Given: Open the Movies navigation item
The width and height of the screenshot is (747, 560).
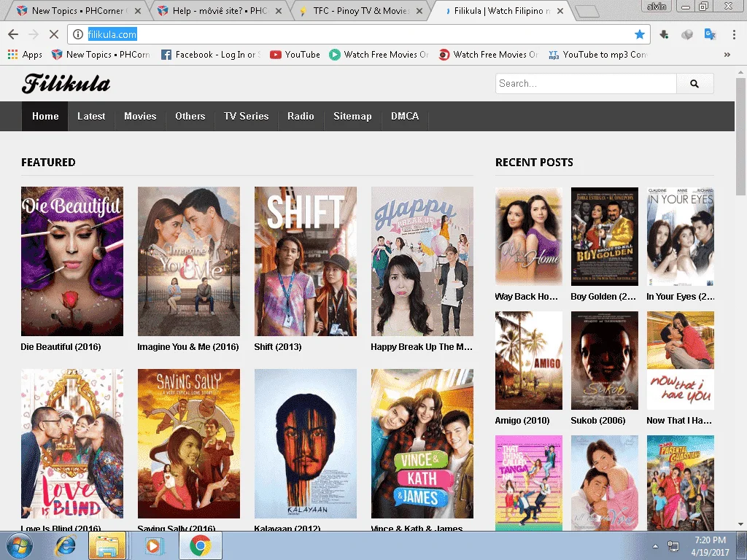Looking at the screenshot, I should coord(140,116).
